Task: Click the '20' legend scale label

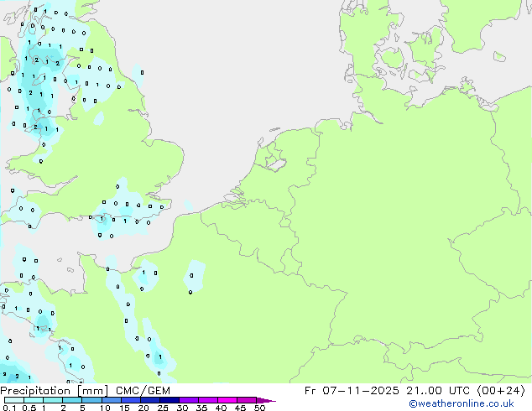Action: (x=143, y=408)
